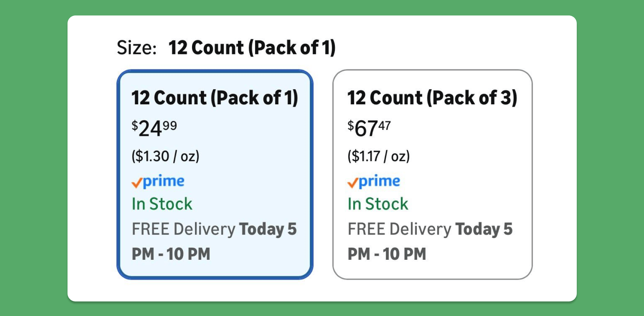Click PM - 10 PM time in Pack of 1 card
The width and height of the screenshot is (644, 316).
[x=171, y=254]
